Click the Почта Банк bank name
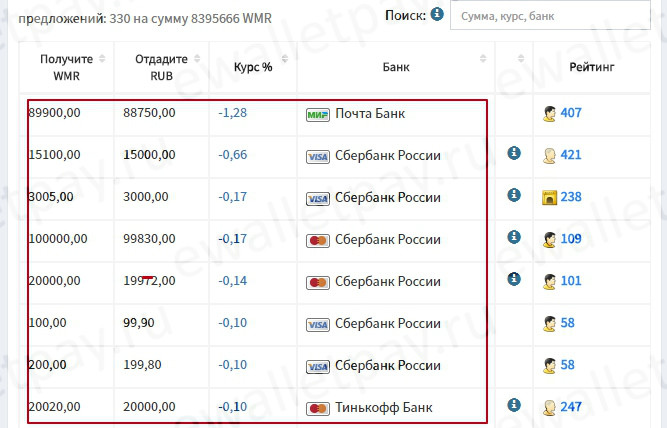 [370, 114]
